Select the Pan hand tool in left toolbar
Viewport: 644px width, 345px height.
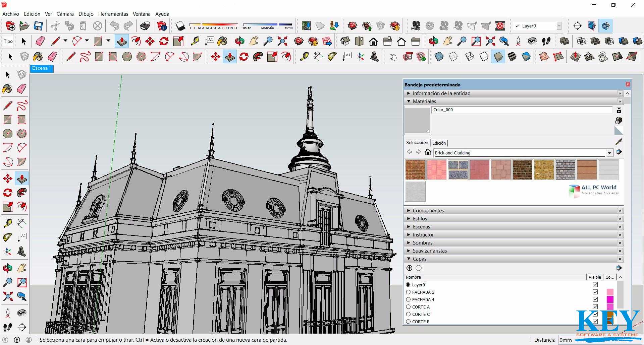(x=22, y=268)
